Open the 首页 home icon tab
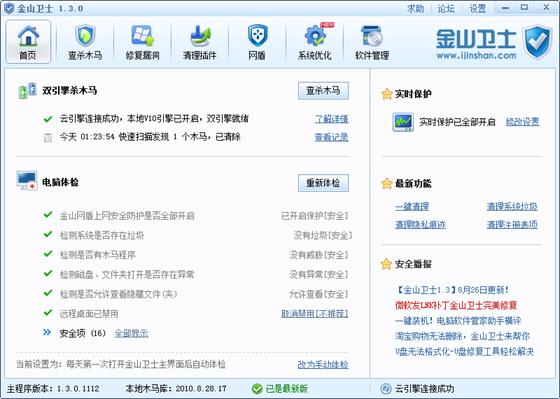 tap(28, 42)
